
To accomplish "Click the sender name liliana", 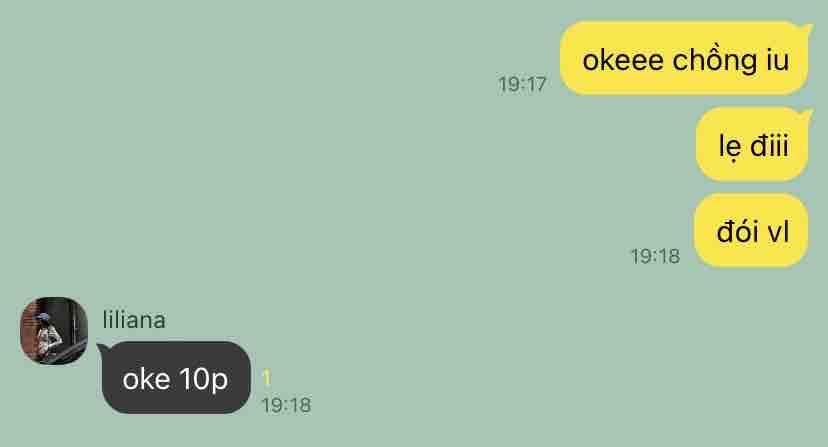I will point(134,320).
